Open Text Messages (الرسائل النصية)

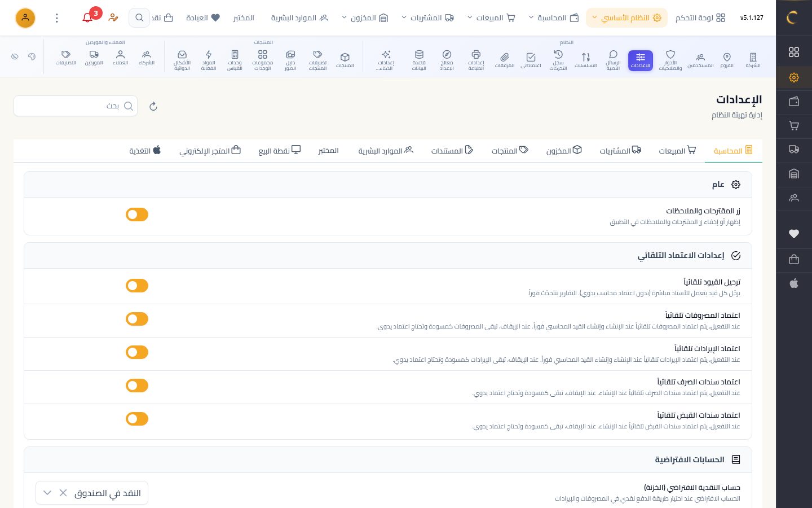(x=613, y=60)
